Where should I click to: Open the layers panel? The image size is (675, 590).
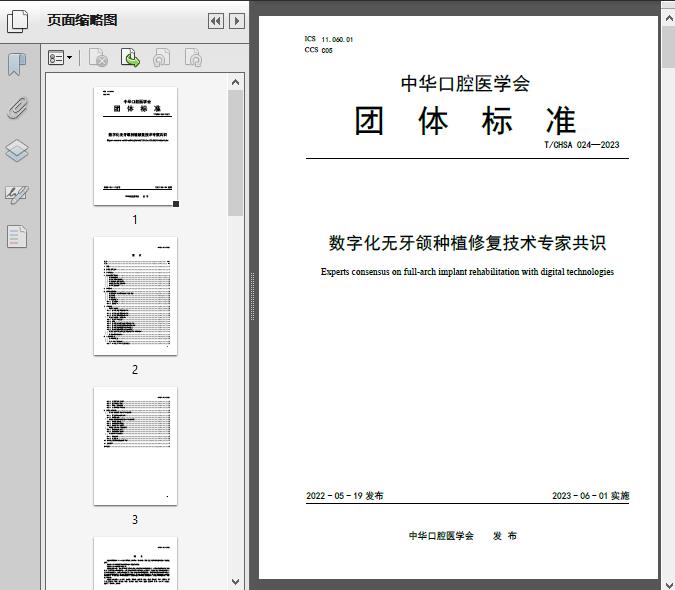(17, 151)
